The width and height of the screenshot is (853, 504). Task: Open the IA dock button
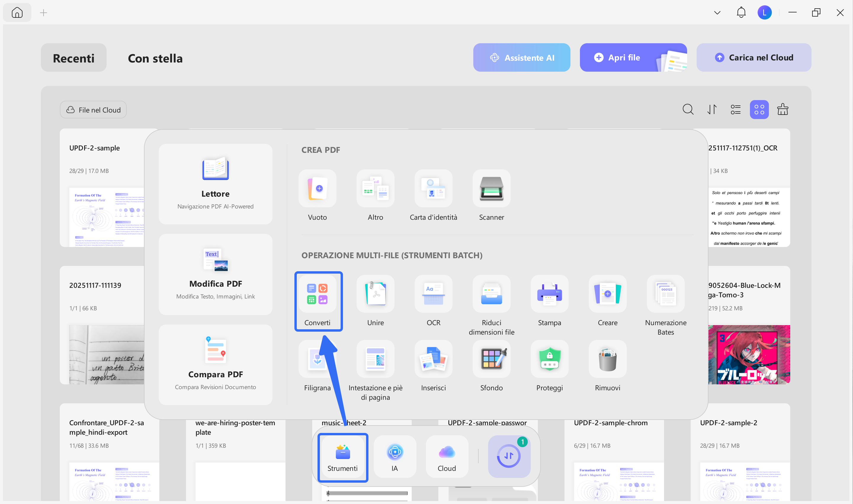(x=395, y=457)
